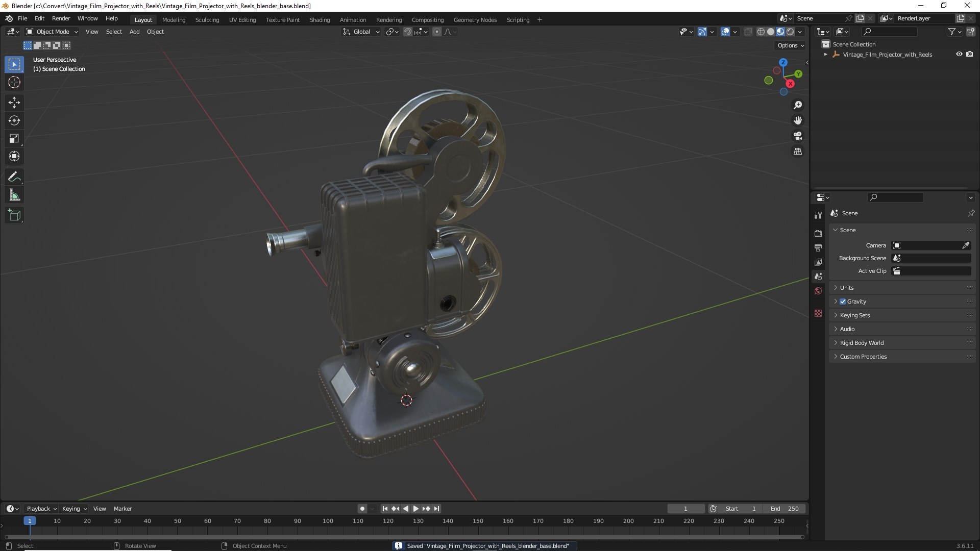Switch orthographic/perspective grid icon
The height and width of the screenshot is (551, 980).
798,152
